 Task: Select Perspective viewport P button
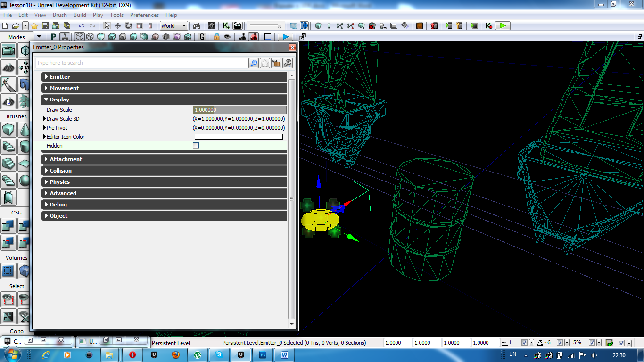(x=53, y=37)
